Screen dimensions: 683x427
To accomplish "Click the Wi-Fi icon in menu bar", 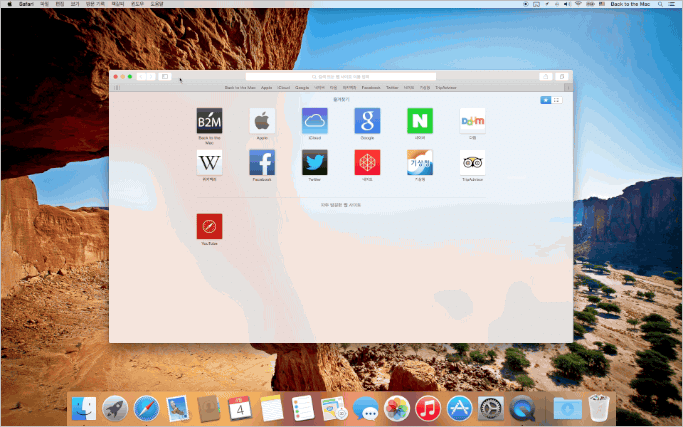I will point(578,4).
